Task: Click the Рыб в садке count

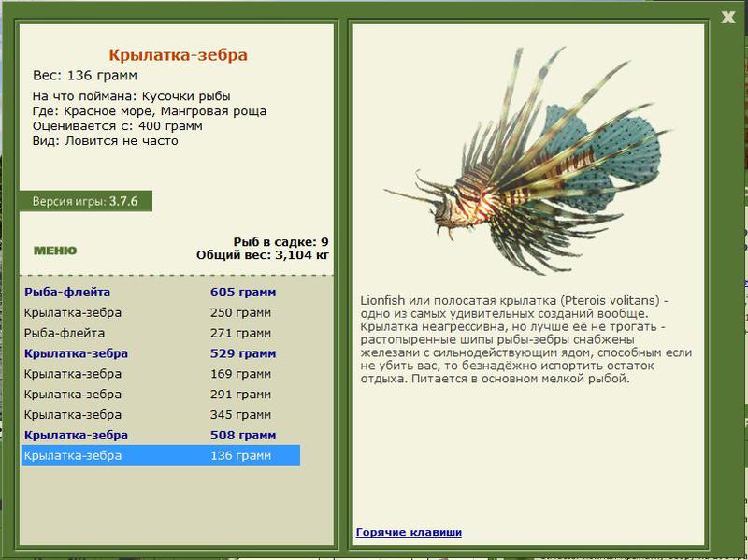Action: point(281,242)
